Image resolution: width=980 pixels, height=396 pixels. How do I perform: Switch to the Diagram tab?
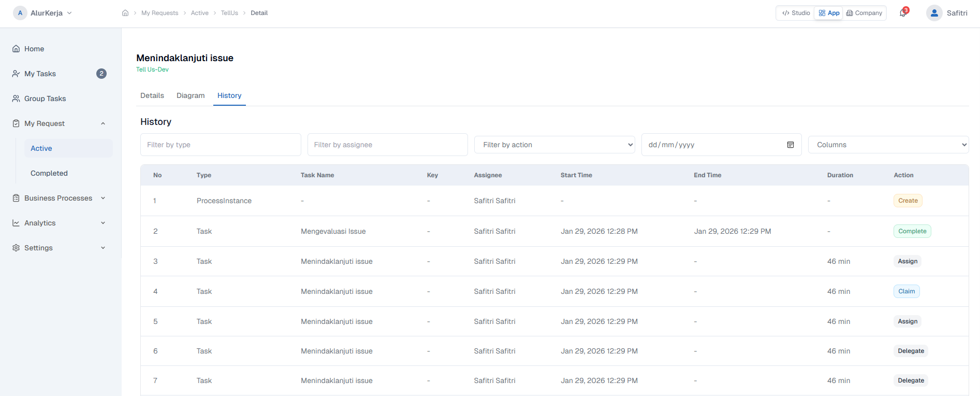pos(191,95)
